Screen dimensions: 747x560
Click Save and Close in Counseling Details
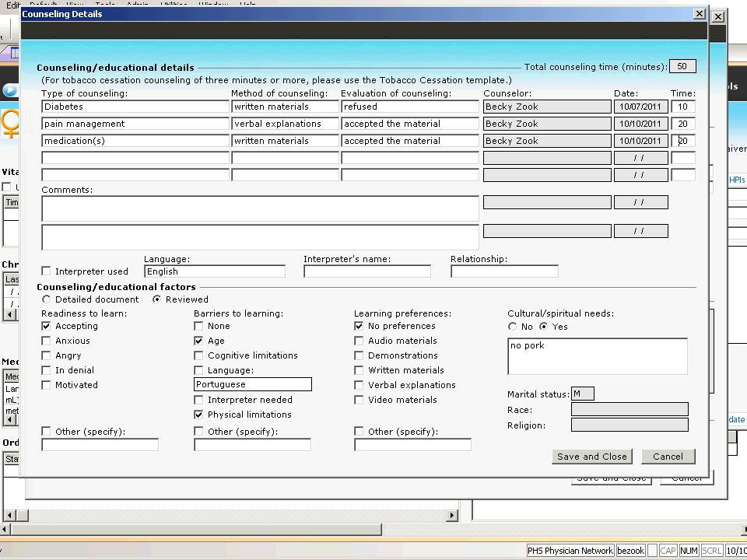(x=592, y=457)
